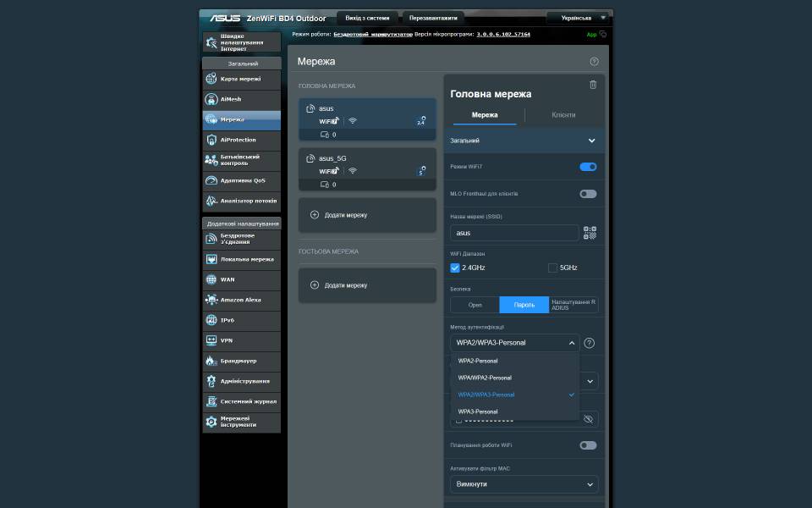Image resolution: width=812 pixels, height=508 pixels.
Task: Expand the MAC filter Вимкнути dropdown
Action: point(524,484)
